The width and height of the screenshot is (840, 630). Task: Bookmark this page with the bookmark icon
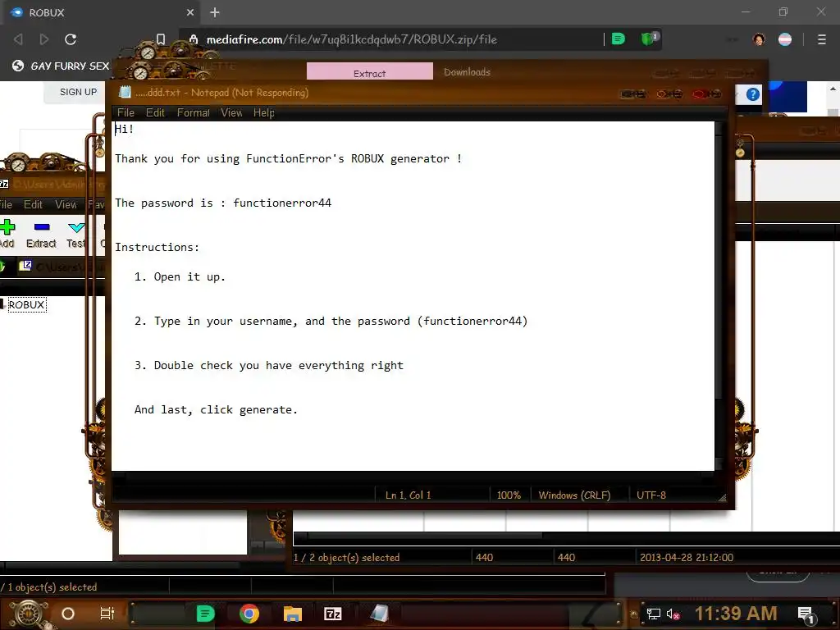click(161, 39)
